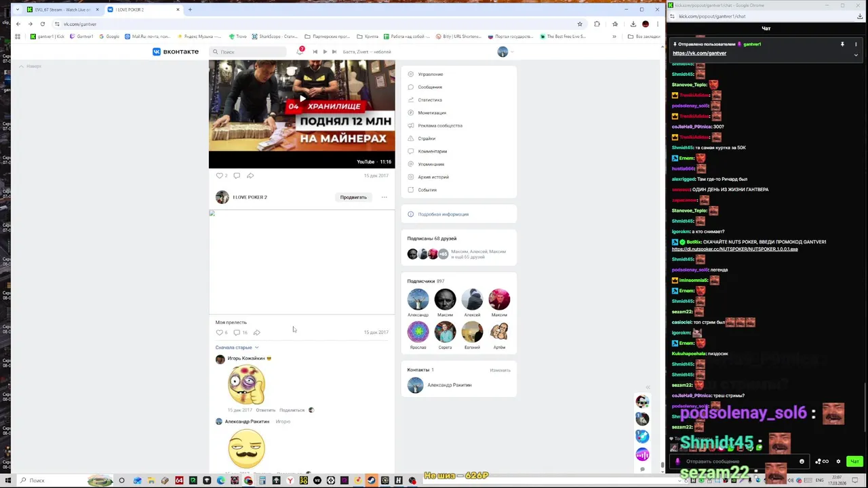The image size is (868, 488).
Task: Open emoji picker in Kick chat input
Action: [802, 462]
